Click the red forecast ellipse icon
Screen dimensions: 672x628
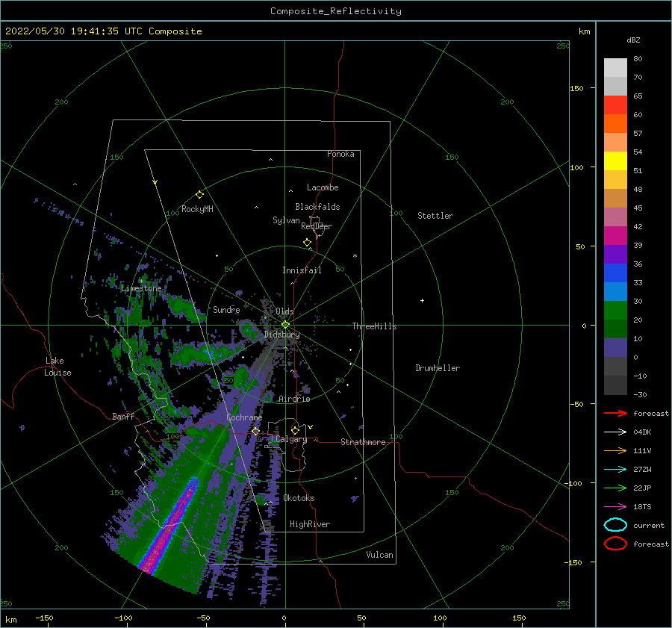coord(615,544)
